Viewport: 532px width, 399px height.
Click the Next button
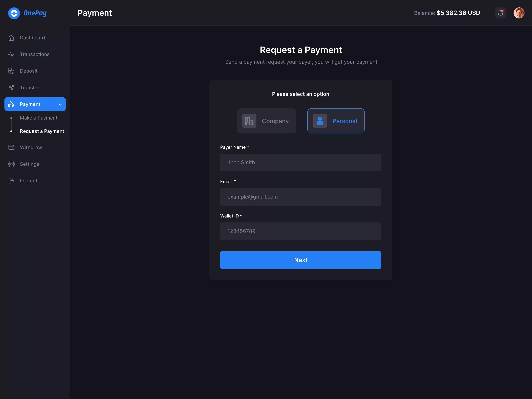tap(301, 260)
